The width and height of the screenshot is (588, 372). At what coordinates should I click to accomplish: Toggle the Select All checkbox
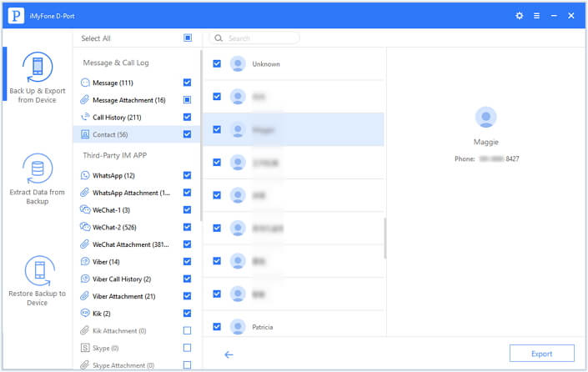point(188,38)
